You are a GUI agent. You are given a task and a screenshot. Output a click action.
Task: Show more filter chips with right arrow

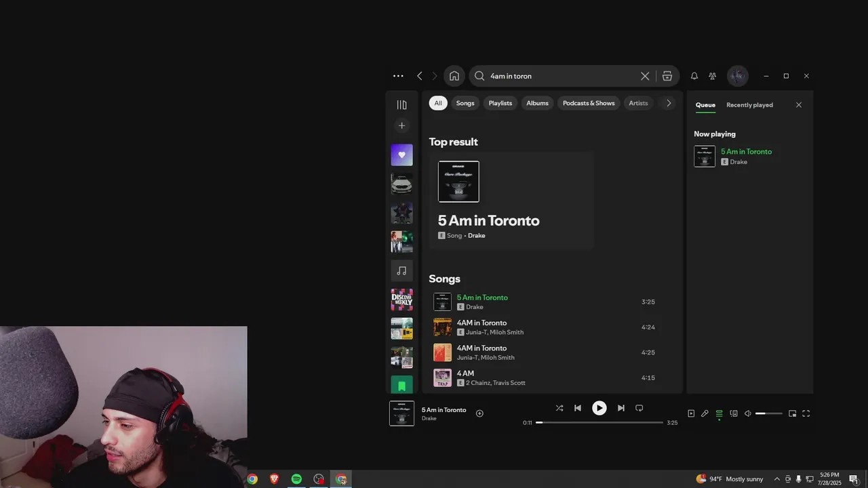(x=669, y=103)
